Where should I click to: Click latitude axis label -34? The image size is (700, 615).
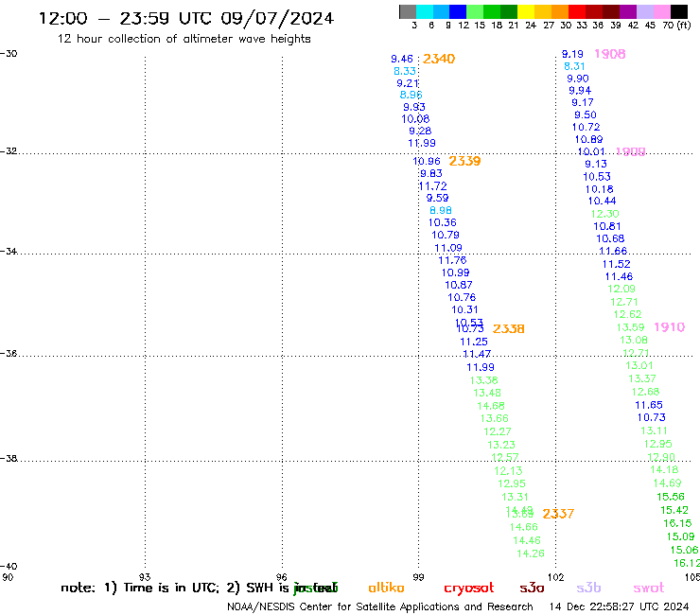pyautogui.click(x=9, y=251)
